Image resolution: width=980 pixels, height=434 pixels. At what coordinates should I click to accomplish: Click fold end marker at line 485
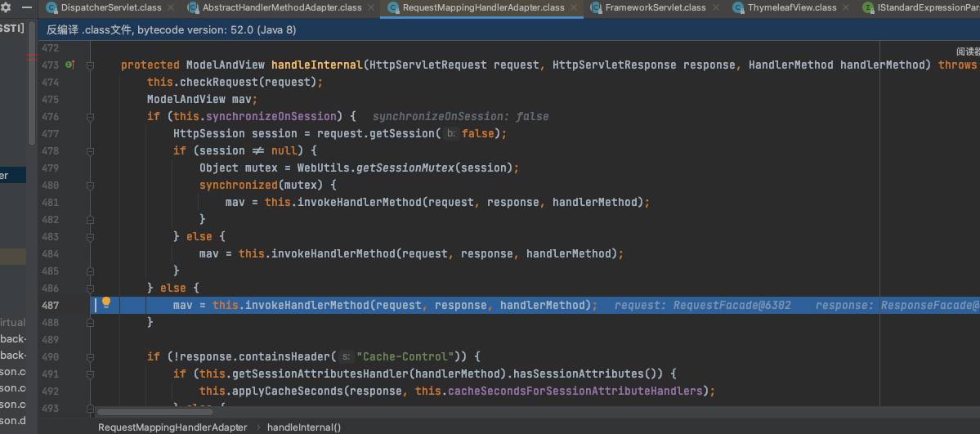pos(91,271)
